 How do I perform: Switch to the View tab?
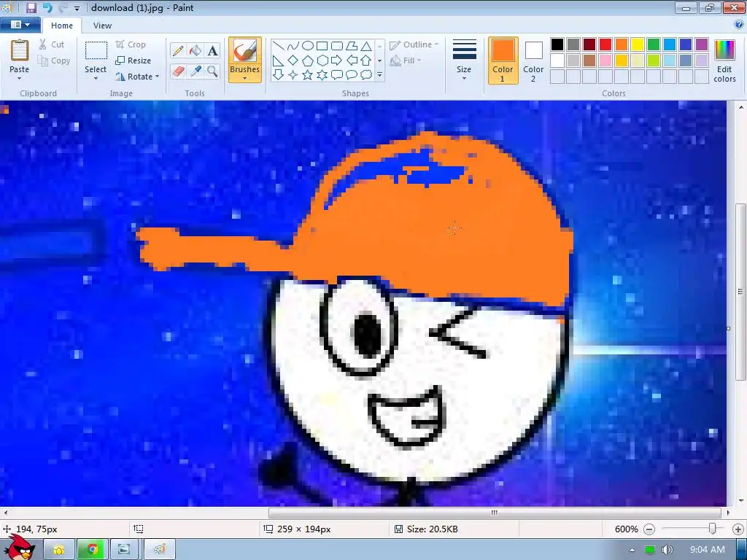102,26
